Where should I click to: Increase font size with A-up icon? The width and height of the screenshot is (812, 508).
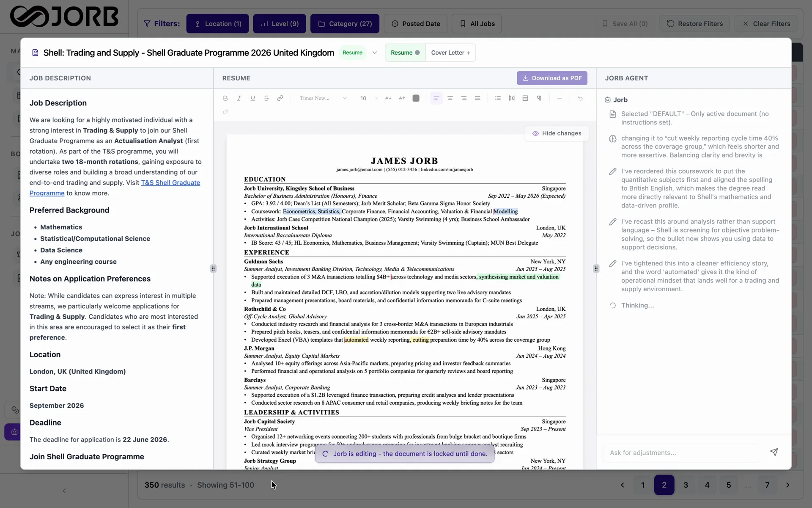pos(402,98)
